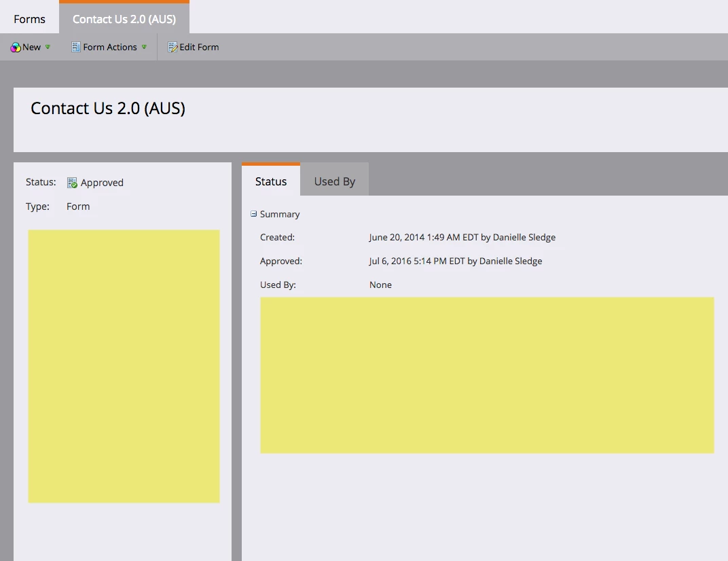Select the Contact Us 2.0 (AUS) tab

click(124, 18)
